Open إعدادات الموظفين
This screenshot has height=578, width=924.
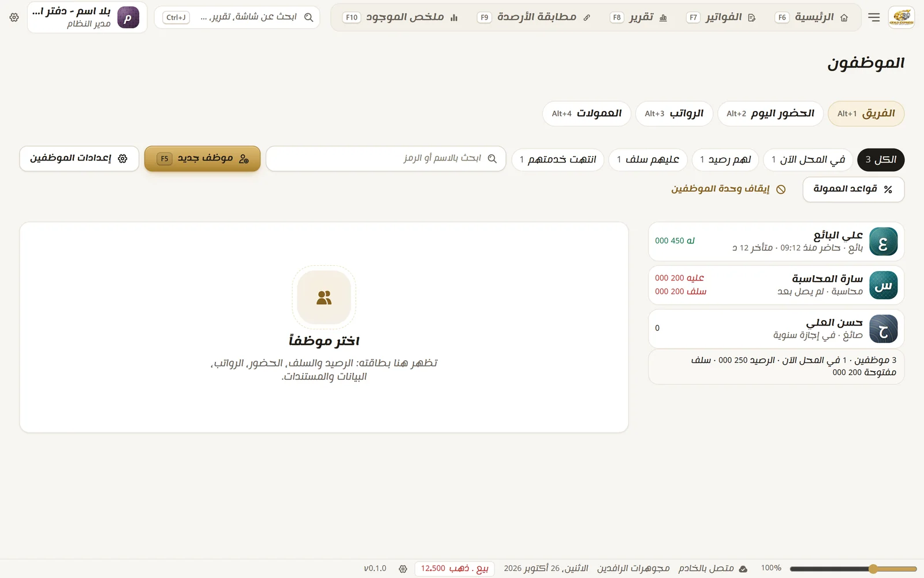coord(79,158)
